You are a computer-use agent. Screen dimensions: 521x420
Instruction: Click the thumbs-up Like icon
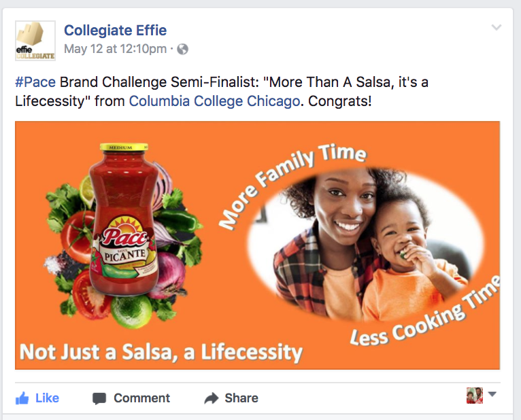point(22,398)
